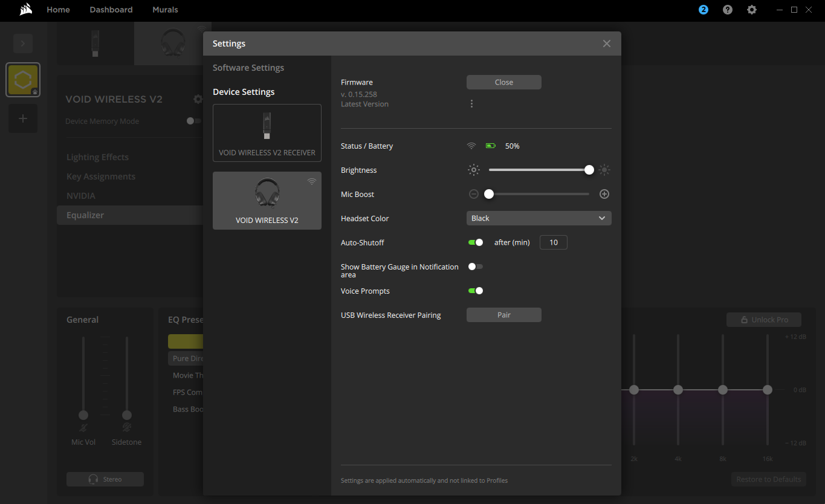Viewport: 825px width, 504px height.
Task: Open the Dashboard tab
Action: 111,10
